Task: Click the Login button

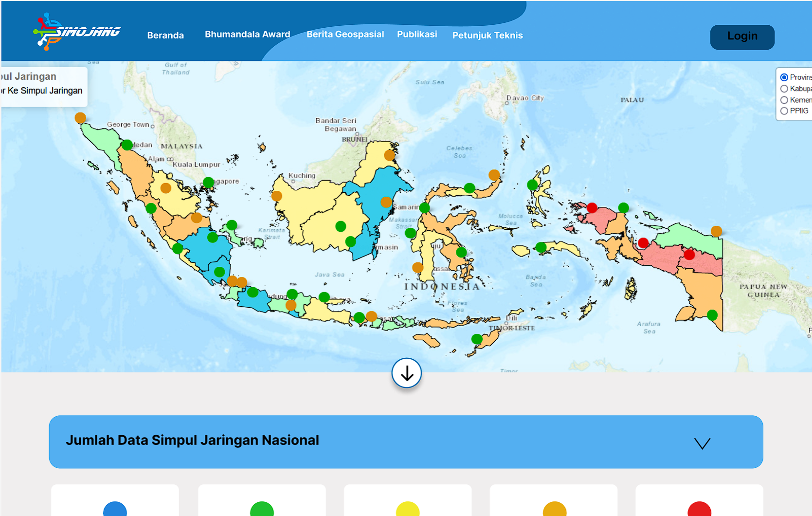Action: coord(742,37)
